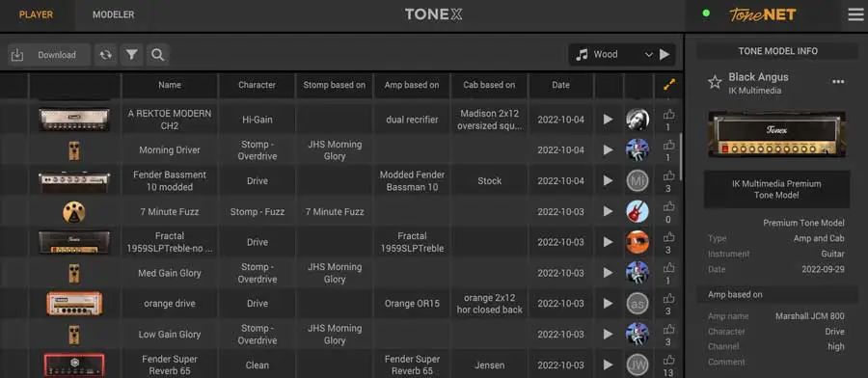Select the orange drive amp thumbnail
This screenshot has height=378, width=868.
click(74, 304)
